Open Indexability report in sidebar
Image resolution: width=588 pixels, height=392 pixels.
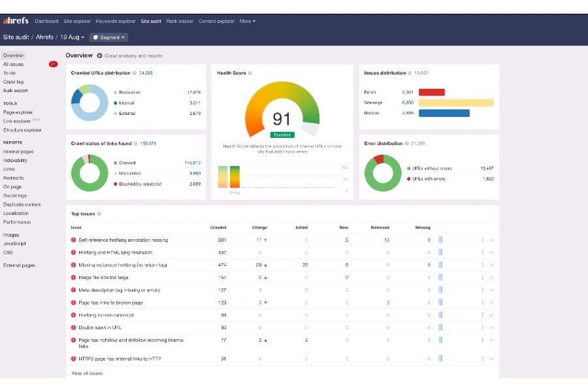16,160
